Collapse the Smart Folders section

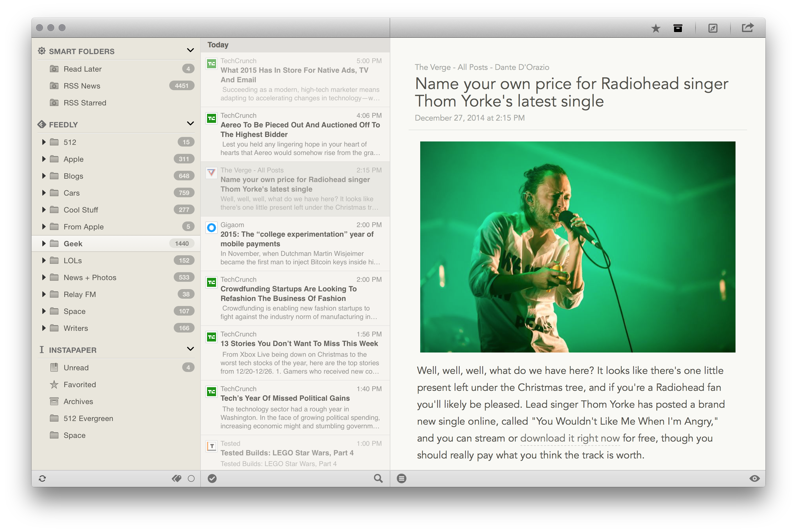pos(190,50)
